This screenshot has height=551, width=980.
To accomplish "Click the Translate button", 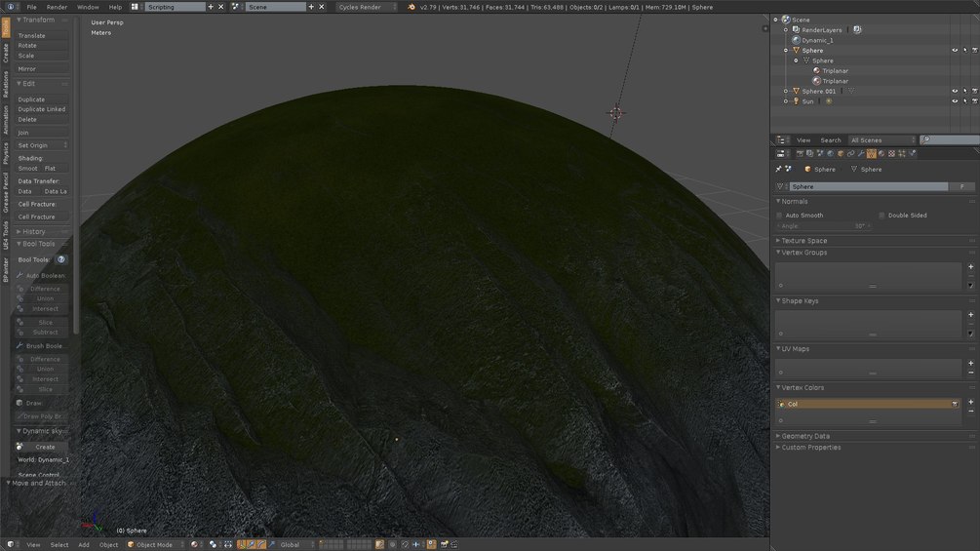I will [42, 36].
